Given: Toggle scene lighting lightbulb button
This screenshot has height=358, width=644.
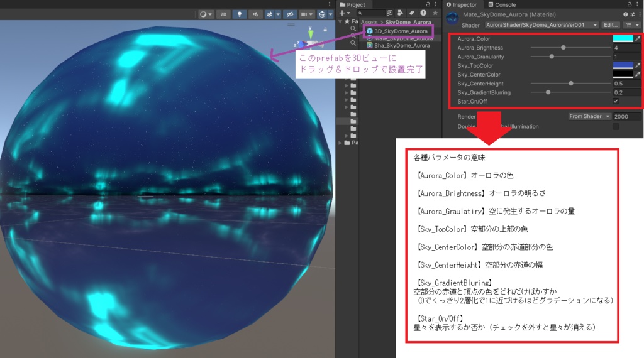Looking at the screenshot, I should pyautogui.click(x=240, y=14).
